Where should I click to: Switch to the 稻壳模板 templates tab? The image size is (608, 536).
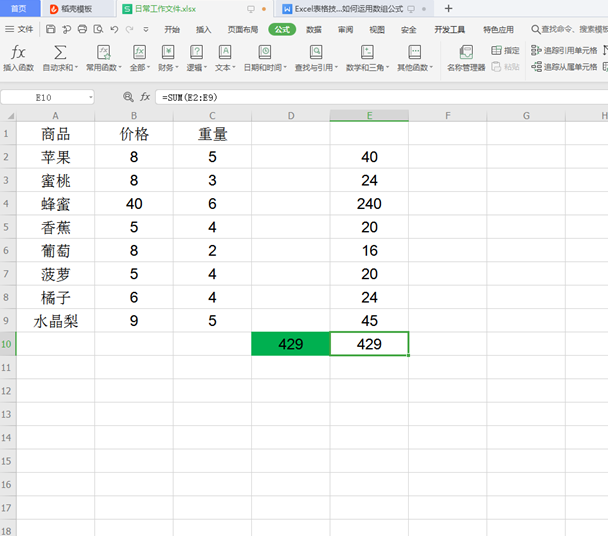(x=76, y=9)
